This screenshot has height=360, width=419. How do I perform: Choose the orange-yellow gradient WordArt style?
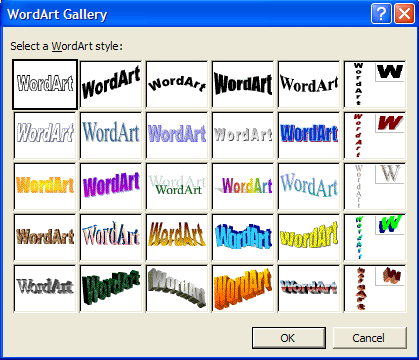pyautogui.click(x=45, y=186)
